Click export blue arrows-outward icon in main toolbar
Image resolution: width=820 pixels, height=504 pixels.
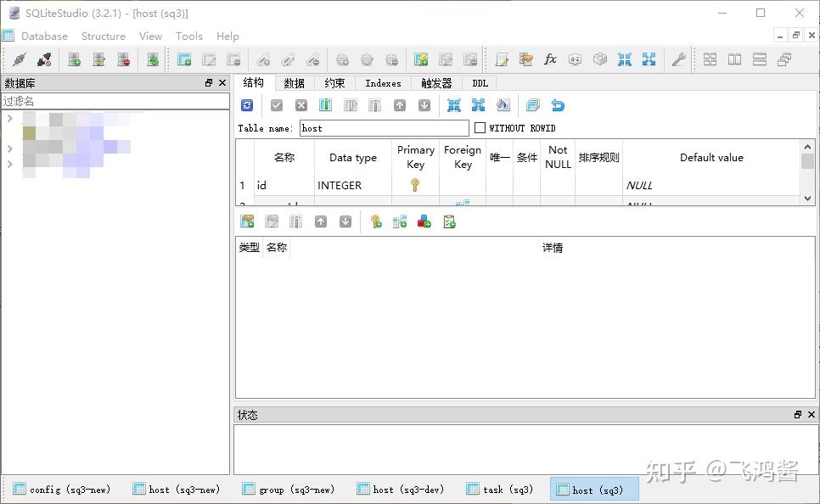pos(649,59)
